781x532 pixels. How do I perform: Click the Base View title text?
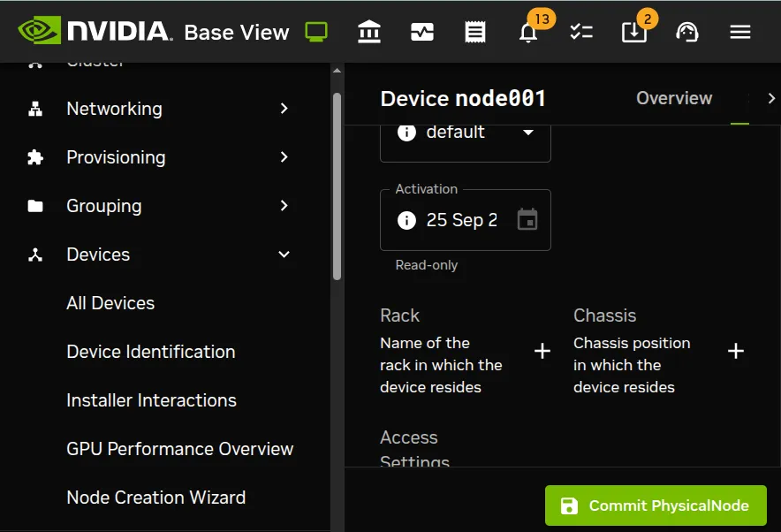pos(237,33)
